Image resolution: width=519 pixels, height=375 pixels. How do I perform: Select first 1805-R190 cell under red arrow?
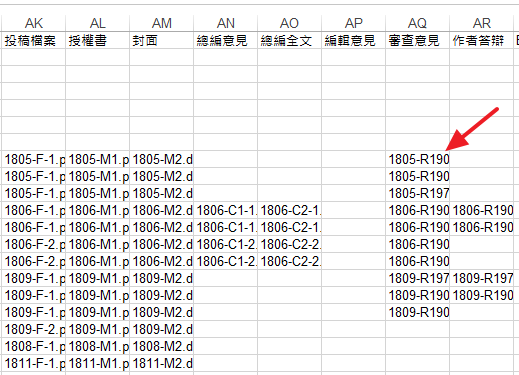pyautogui.click(x=417, y=159)
